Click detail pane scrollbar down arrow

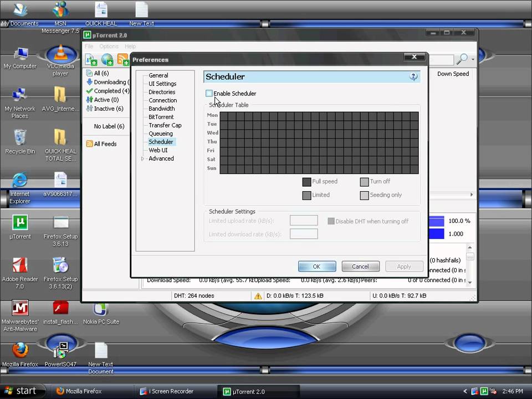[470, 282]
